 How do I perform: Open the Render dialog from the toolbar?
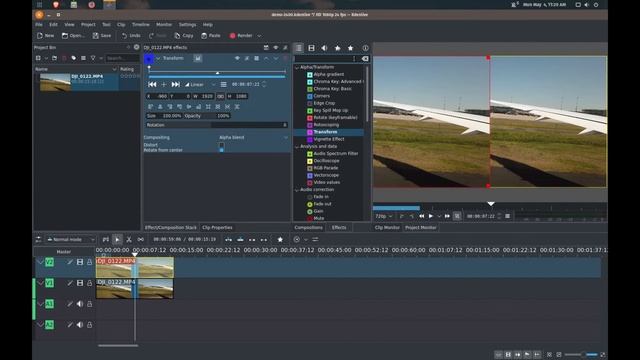coord(241,36)
